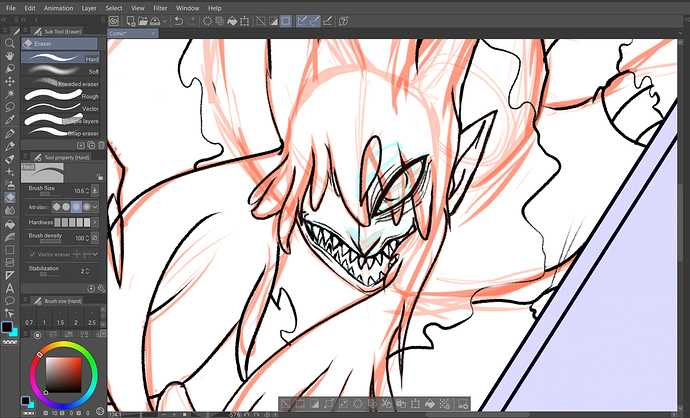Select the Lasso selection tool

[10, 103]
